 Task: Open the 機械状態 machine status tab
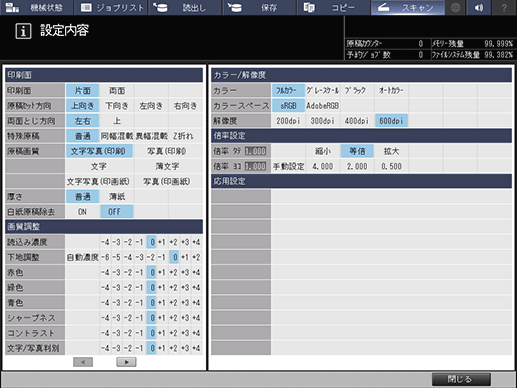[37, 7]
